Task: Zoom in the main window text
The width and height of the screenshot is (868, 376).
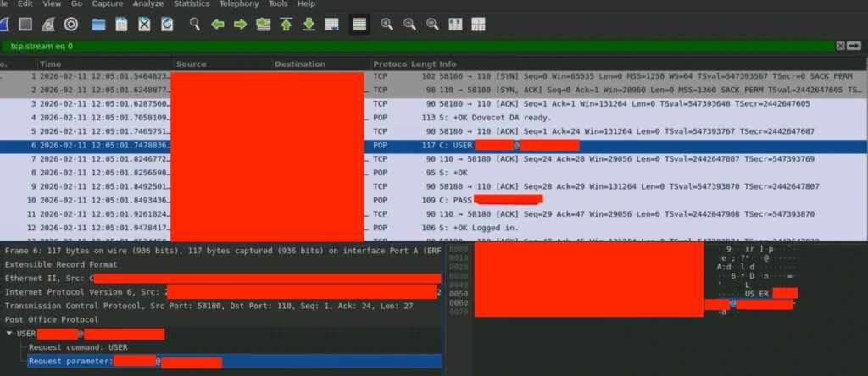Action: click(387, 25)
